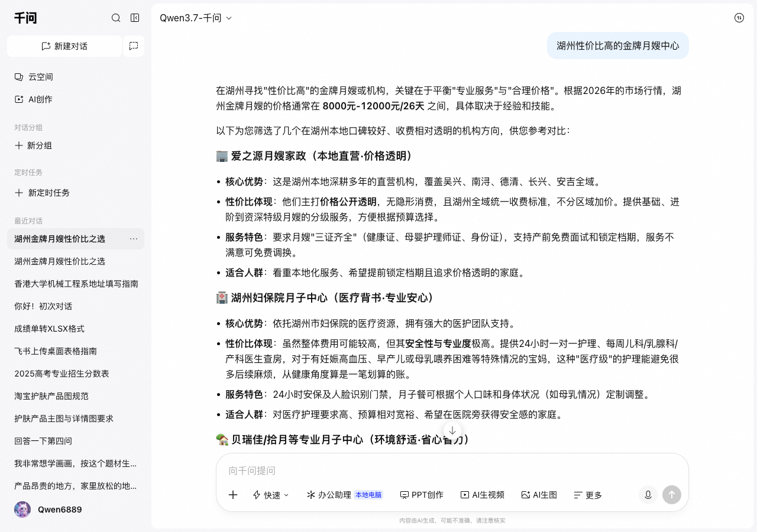Click the heading 爱之源月嫂家政

[x=315, y=156]
